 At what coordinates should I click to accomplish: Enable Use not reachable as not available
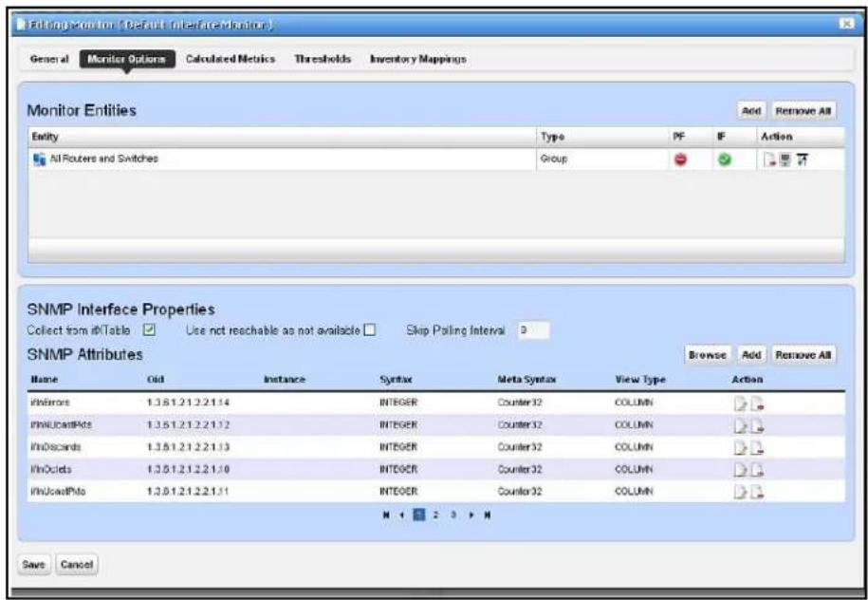[370, 330]
